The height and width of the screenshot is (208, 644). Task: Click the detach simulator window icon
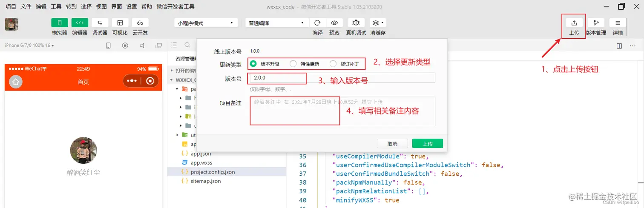click(x=158, y=46)
